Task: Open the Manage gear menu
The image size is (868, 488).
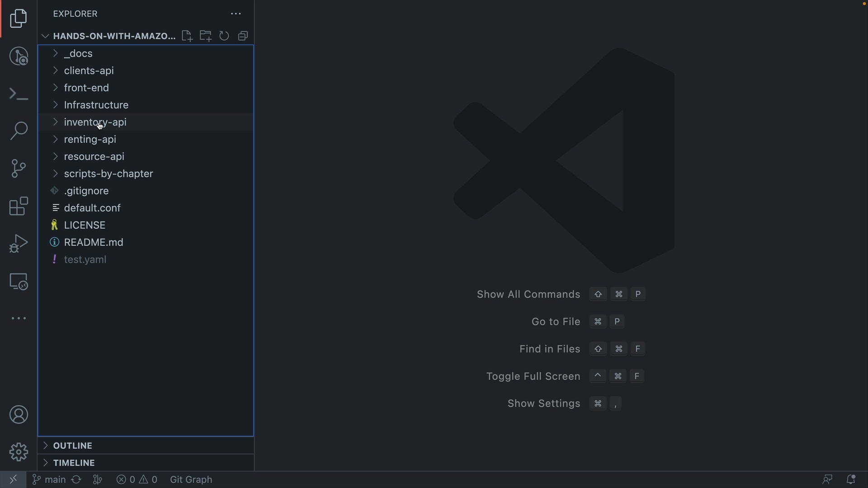Action: coord(19,452)
